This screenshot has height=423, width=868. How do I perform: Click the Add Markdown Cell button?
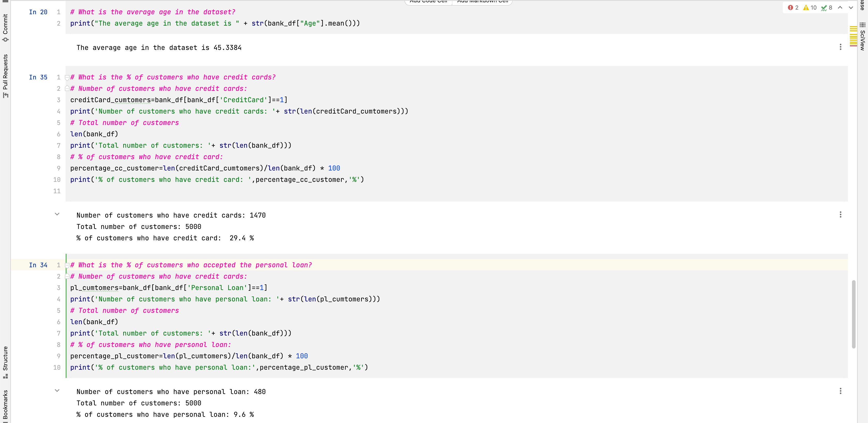(482, 2)
